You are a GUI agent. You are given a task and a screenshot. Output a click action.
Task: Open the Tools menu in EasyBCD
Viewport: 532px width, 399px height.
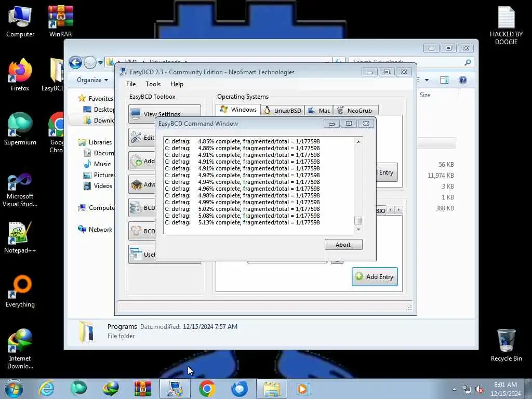tap(153, 84)
